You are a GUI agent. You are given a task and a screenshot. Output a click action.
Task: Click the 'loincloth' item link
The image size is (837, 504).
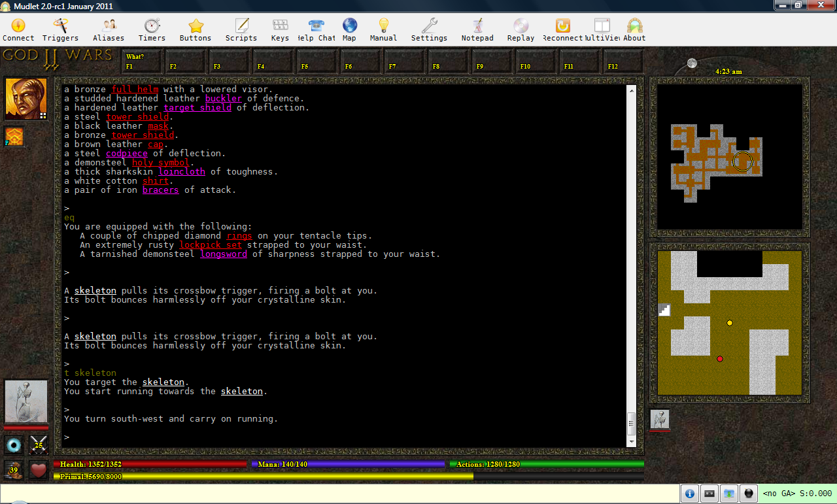[x=182, y=172]
